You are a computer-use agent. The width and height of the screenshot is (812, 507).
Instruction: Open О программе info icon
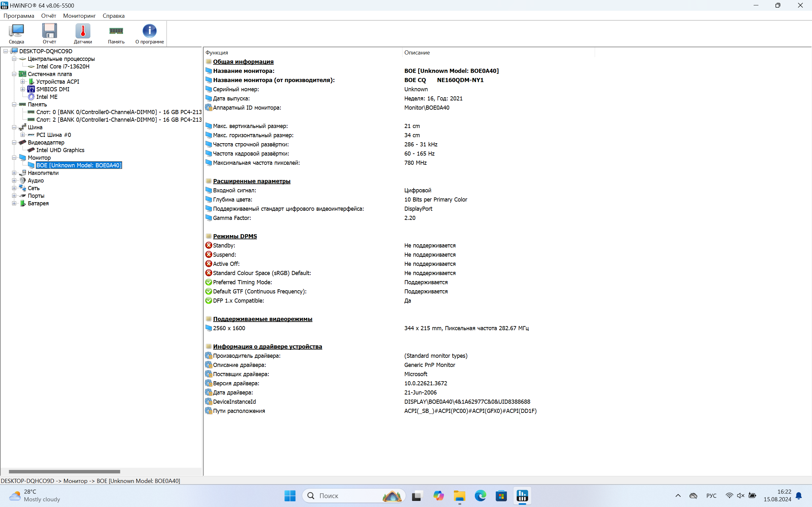click(x=149, y=33)
